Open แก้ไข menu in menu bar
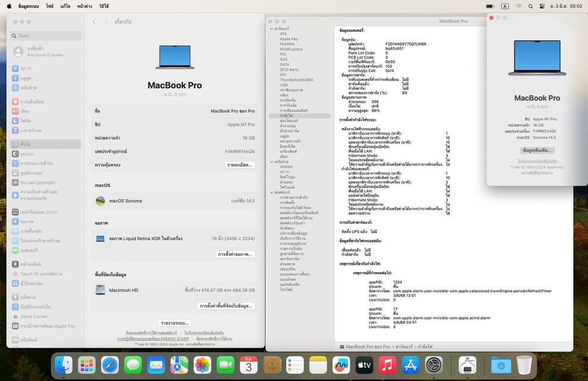 pos(65,7)
